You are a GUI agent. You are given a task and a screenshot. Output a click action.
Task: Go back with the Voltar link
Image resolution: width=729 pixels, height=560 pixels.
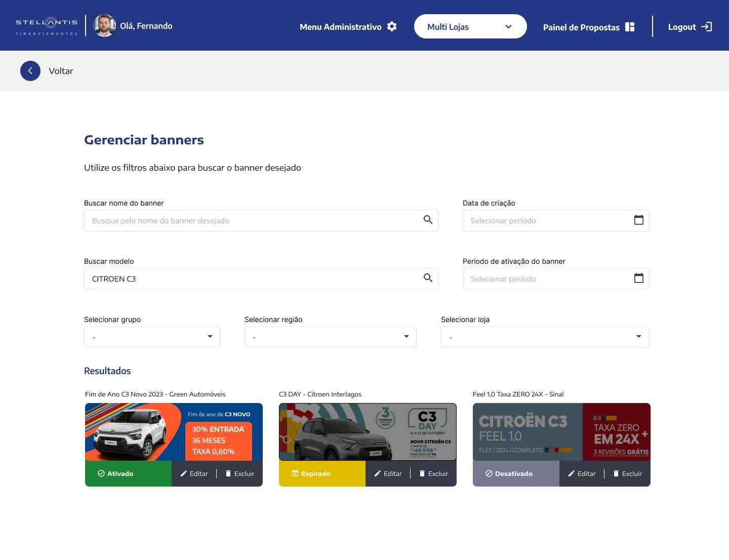tap(61, 71)
